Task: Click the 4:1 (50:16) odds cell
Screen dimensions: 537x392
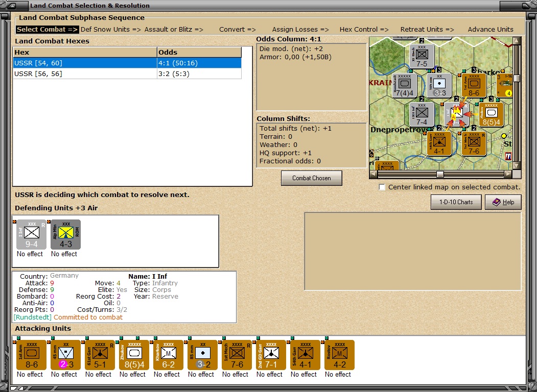Action: tap(199, 63)
